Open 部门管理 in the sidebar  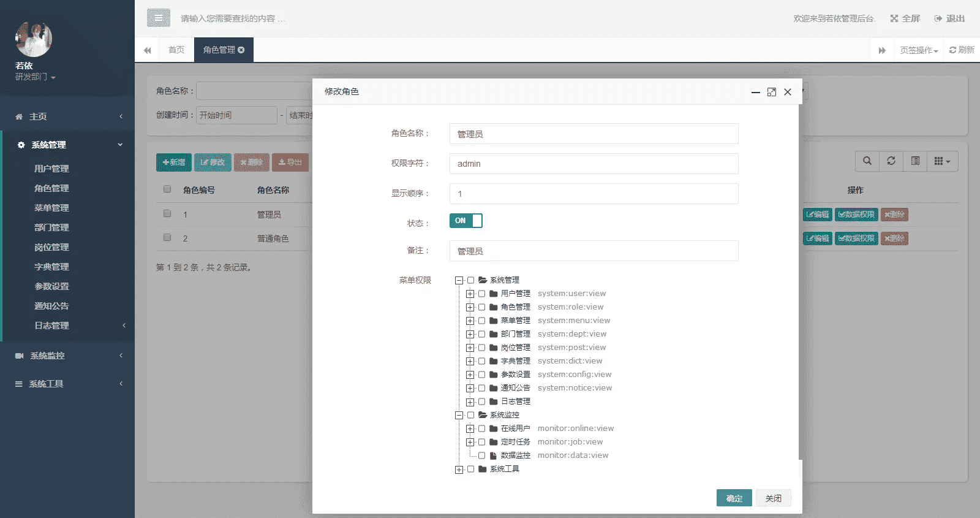tap(51, 227)
